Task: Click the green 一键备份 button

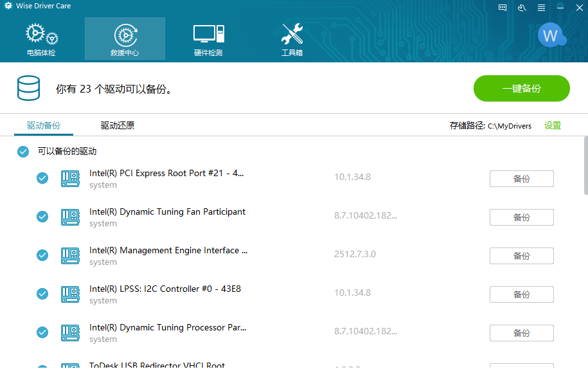Action: click(x=521, y=89)
